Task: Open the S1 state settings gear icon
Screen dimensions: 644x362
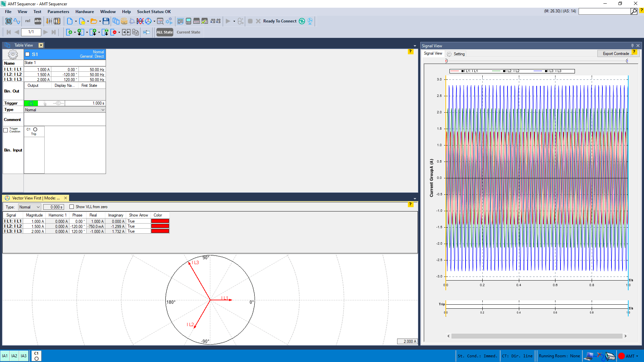Action: click(13, 54)
